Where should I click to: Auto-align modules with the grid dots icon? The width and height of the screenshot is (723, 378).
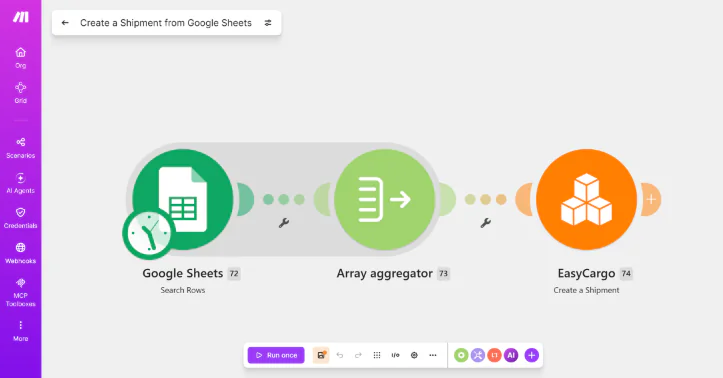[377, 355]
